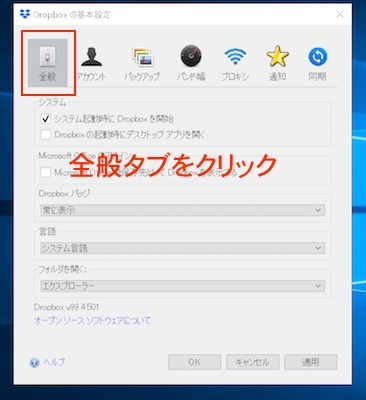Click the OK button

194,362
